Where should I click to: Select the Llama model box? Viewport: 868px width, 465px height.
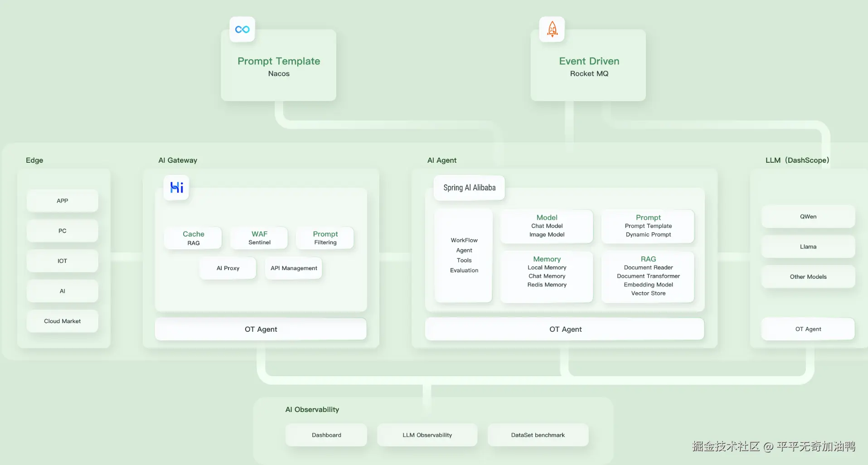coord(808,247)
